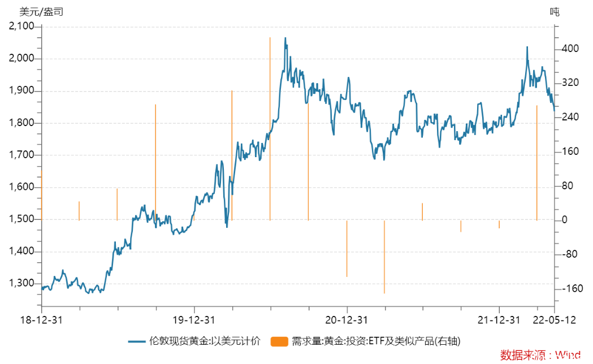593x364 pixels.
Task: Click the 22-05-12 end date label
Action: 554,320
